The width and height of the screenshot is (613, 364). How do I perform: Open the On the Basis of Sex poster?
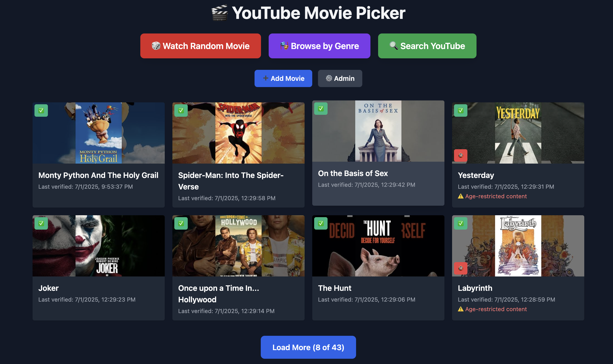[378, 131]
